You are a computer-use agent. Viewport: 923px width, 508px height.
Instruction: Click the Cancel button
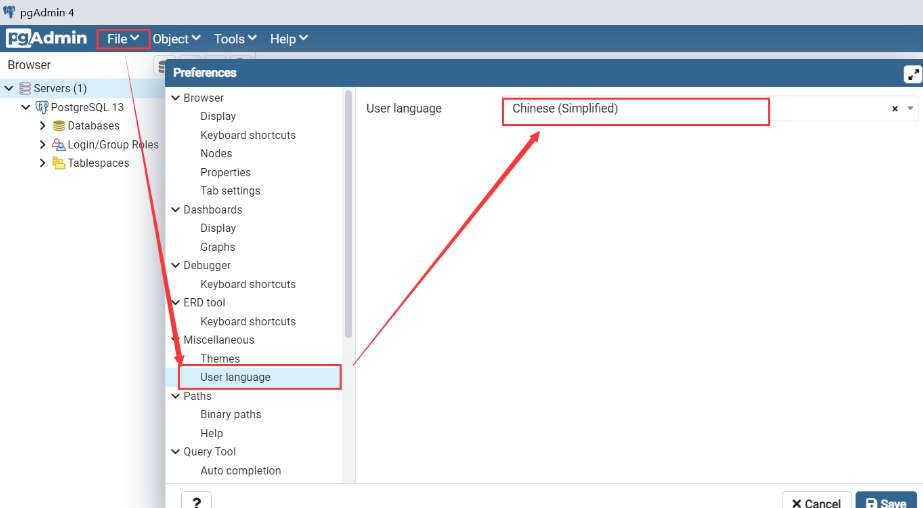click(816, 502)
